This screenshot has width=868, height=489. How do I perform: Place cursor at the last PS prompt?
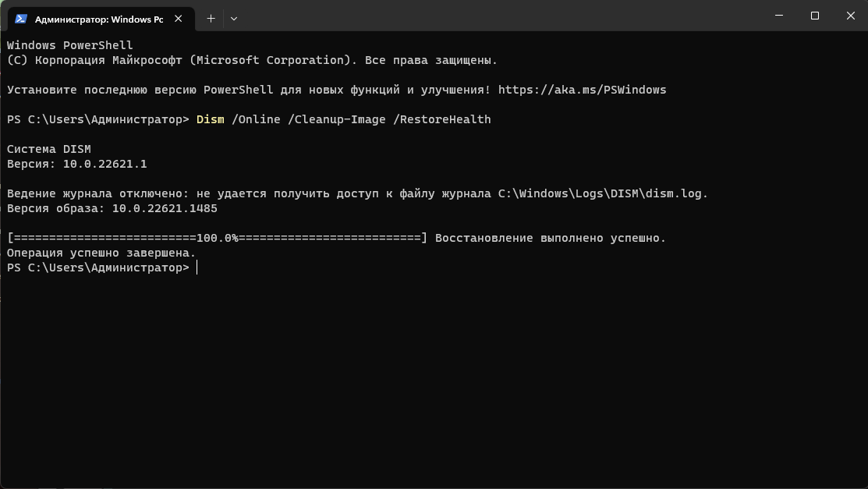pyautogui.click(x=197, y=268)
